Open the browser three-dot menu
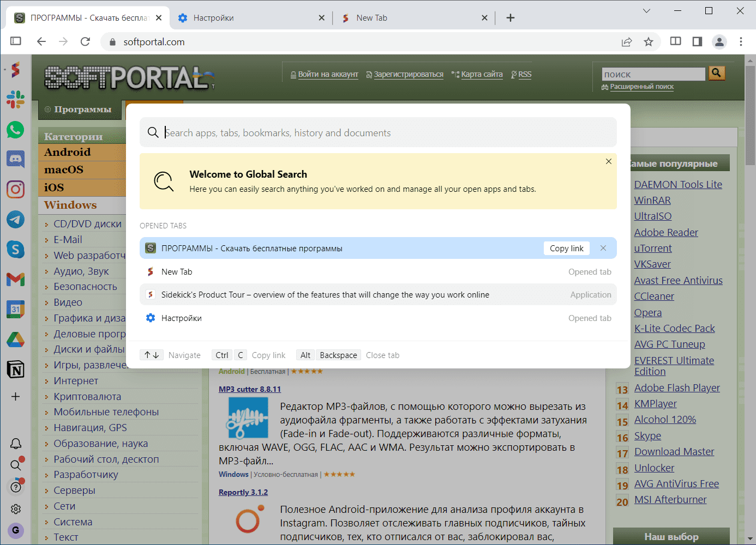The image size is (756, 545). coord(741,41)
